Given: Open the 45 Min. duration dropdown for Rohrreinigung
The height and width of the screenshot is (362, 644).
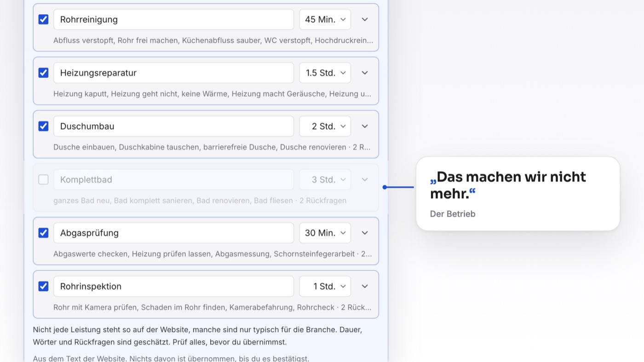Looking at the screenshot, I should click(325, 19).
